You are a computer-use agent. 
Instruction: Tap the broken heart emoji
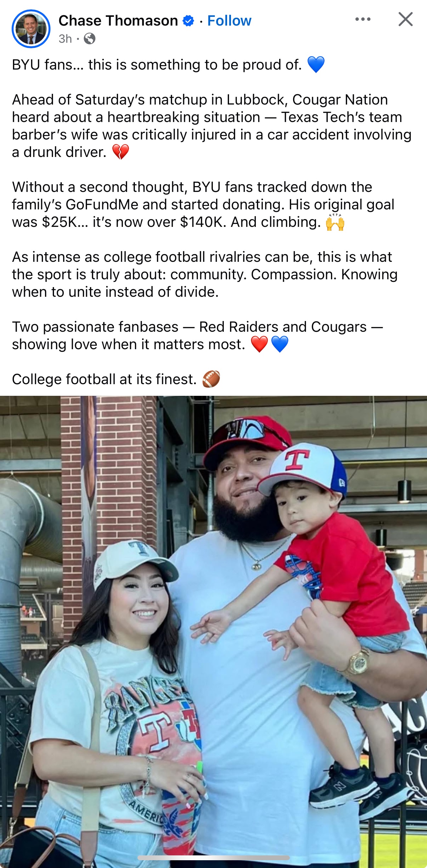(x=120, y=152)
